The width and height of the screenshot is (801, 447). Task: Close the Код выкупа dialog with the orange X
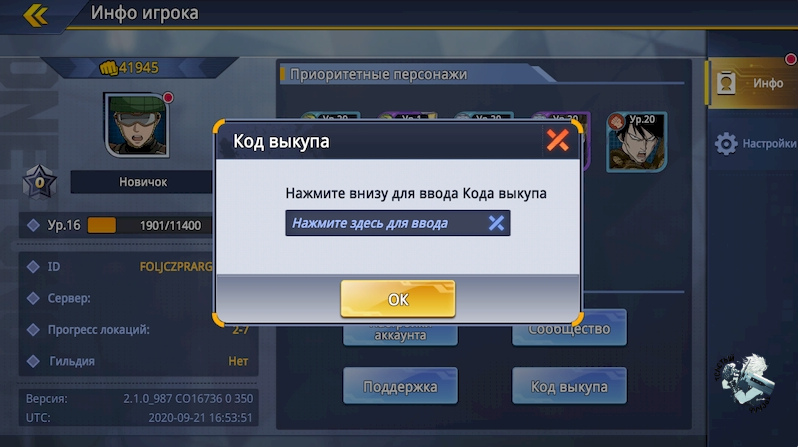(x=557, y=140)
